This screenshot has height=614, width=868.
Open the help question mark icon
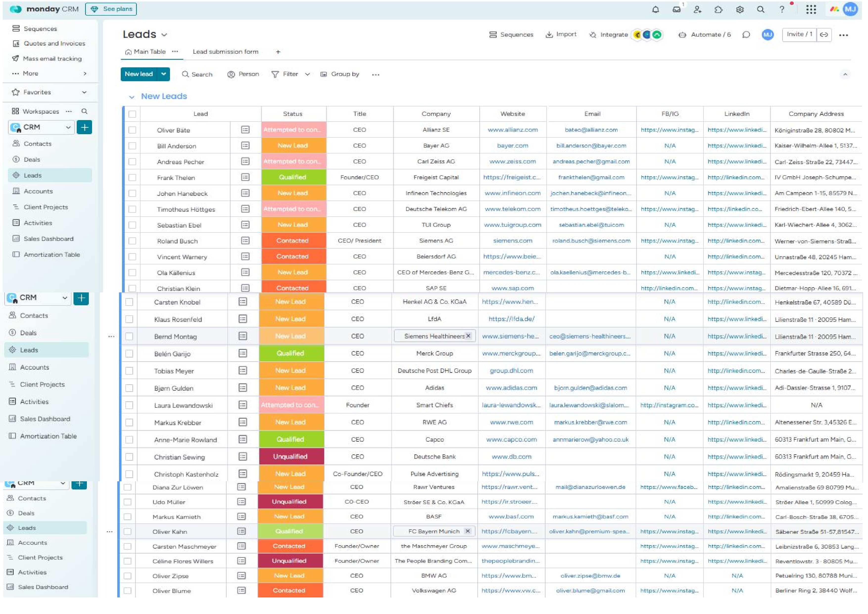point(781,9)
